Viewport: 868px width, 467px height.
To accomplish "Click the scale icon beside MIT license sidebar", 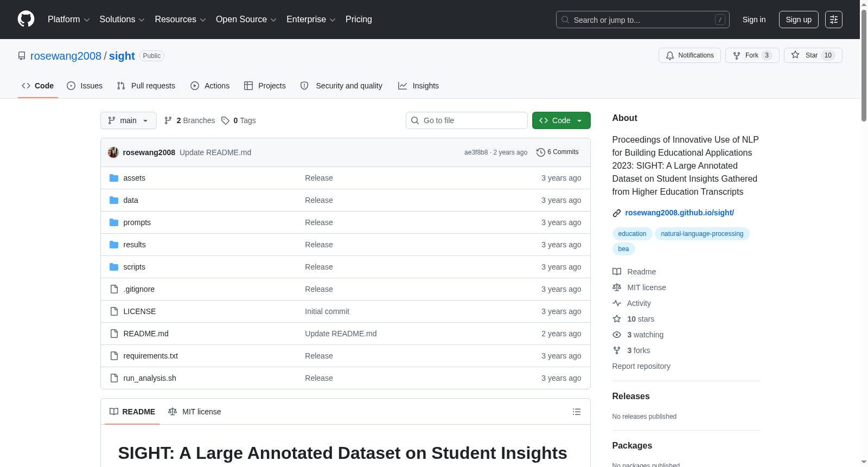I will coord(617,287).
